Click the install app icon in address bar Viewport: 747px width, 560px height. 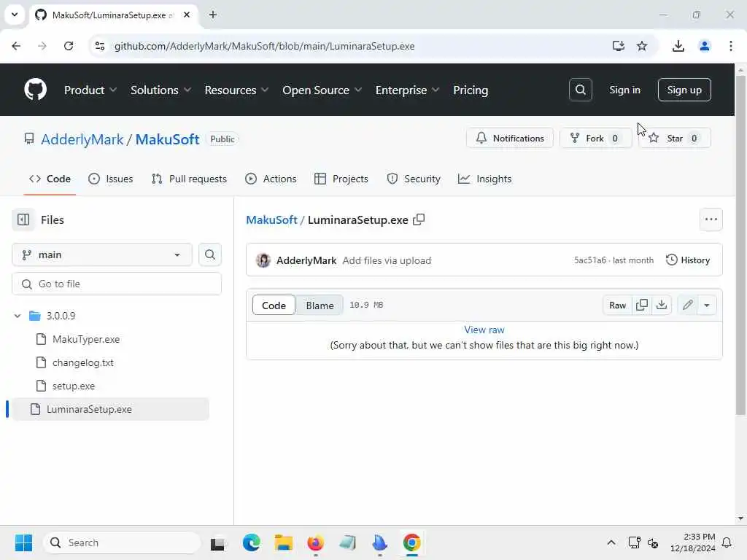618,46
